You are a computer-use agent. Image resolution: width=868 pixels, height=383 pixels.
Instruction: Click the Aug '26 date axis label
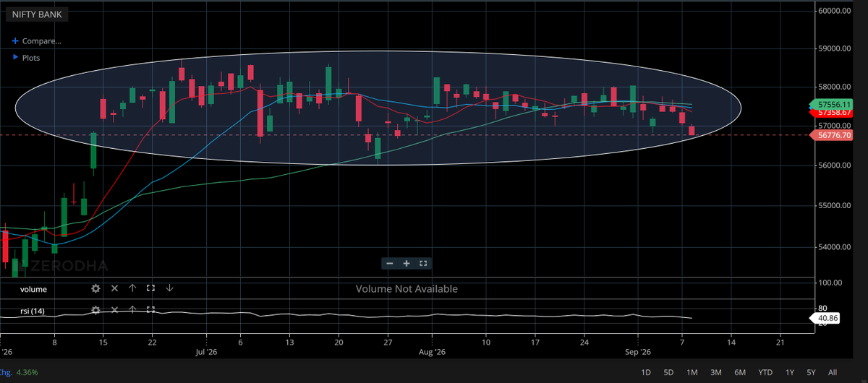(x=431, y=353)
